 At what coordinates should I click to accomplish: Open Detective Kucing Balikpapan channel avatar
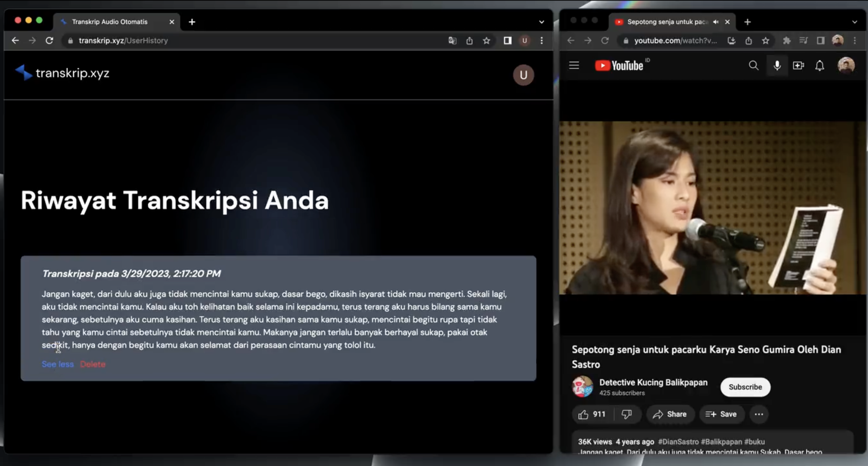[x=582, y=386]
